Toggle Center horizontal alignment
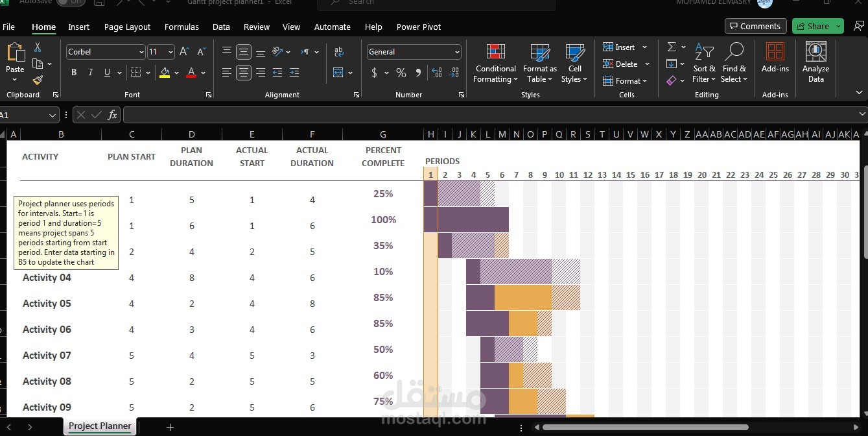Screen dimensions: 868x436 click(244, 73)
